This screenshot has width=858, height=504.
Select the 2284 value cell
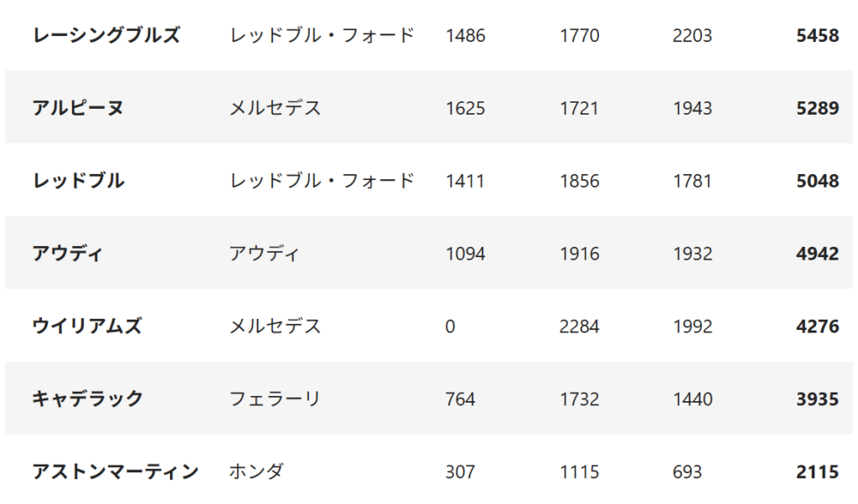[x=579, y=326]
